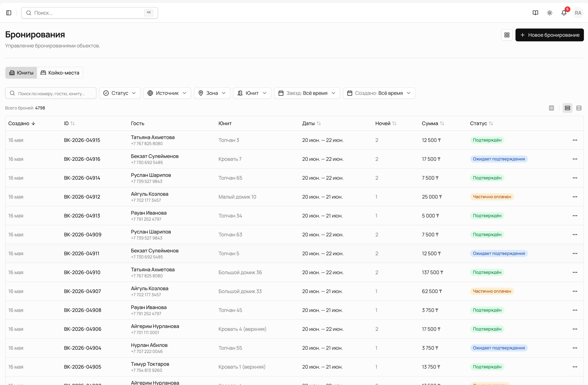Image resolution: width=588 pixels, height=385 pixels.
Task: Sort by Ночей column arrows
Action: coord(394,123)
